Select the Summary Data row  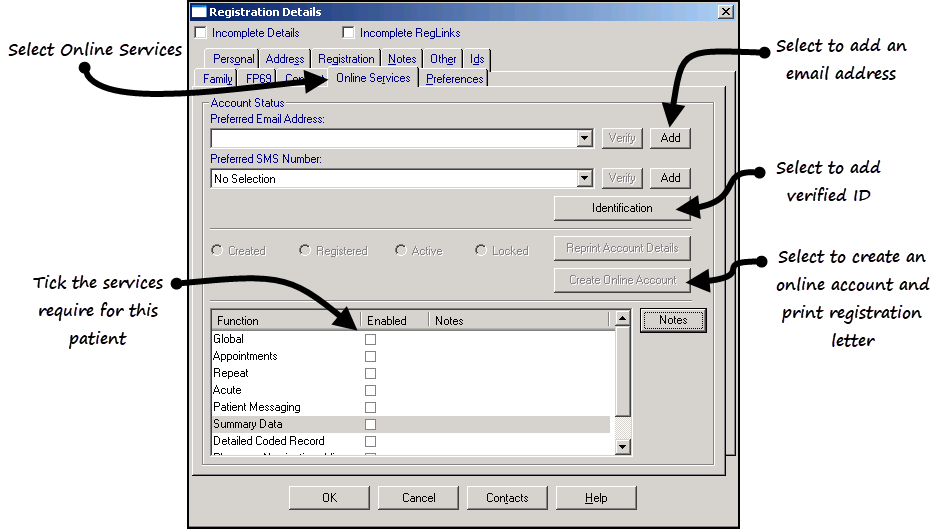pos(411,424)
